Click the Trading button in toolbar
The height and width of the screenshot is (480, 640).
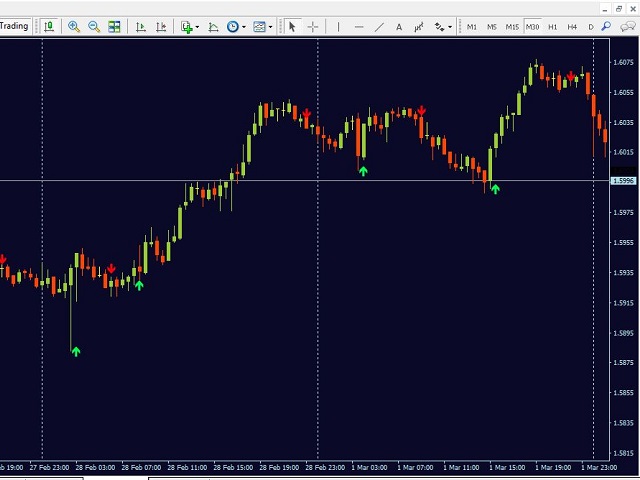click(x=15, y=26)
